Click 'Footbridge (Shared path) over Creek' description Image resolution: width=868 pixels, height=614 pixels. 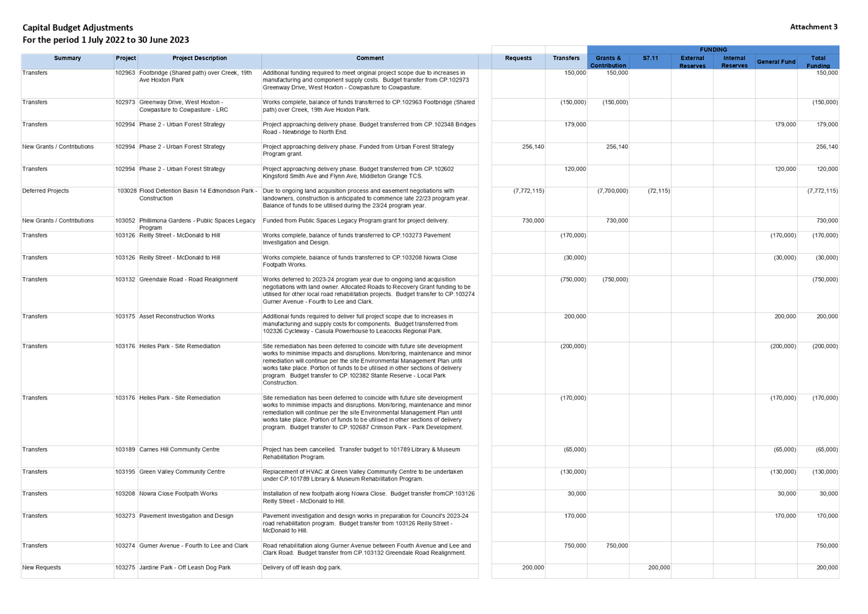195,77
